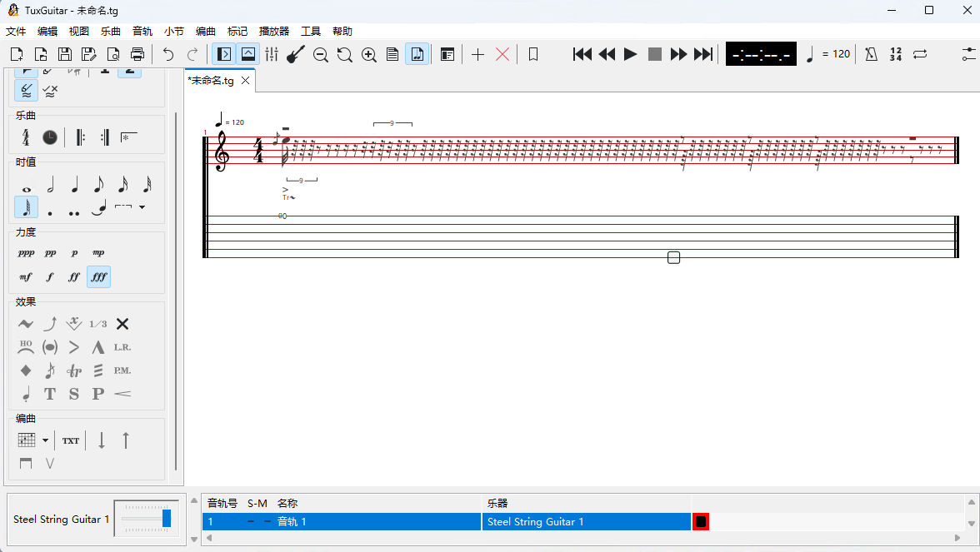Image resolution: width=980 pixels, height=552 pixels.
Task: Toggle the fff dynamic
Action: [x=98, y=276]
